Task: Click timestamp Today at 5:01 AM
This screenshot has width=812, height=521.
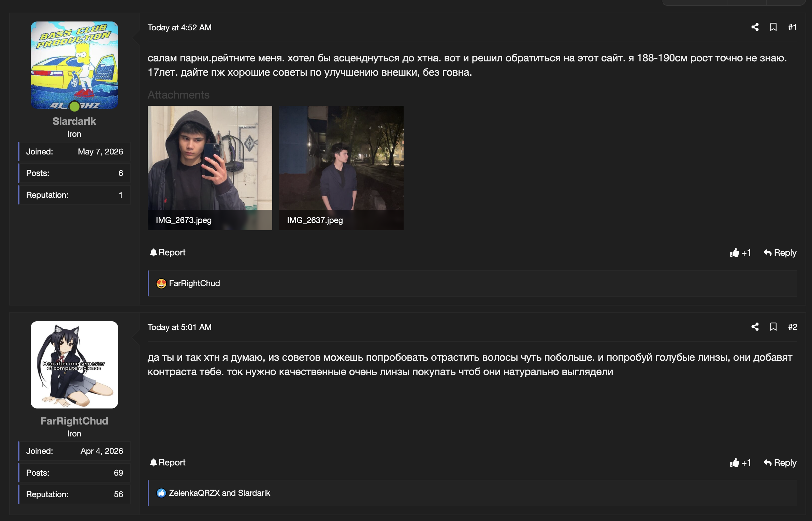Action: tap(179, 327)
